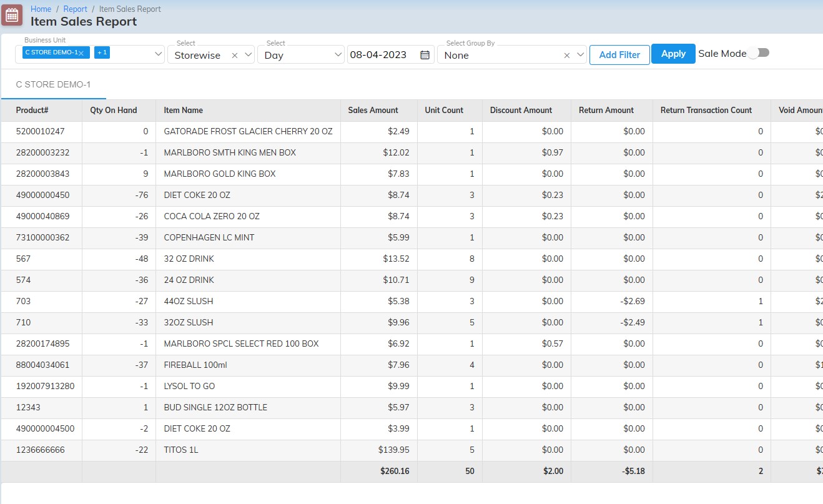Sort by Product# column header
The height and width of the screenshot is (504, 823).
coord(32,110)
